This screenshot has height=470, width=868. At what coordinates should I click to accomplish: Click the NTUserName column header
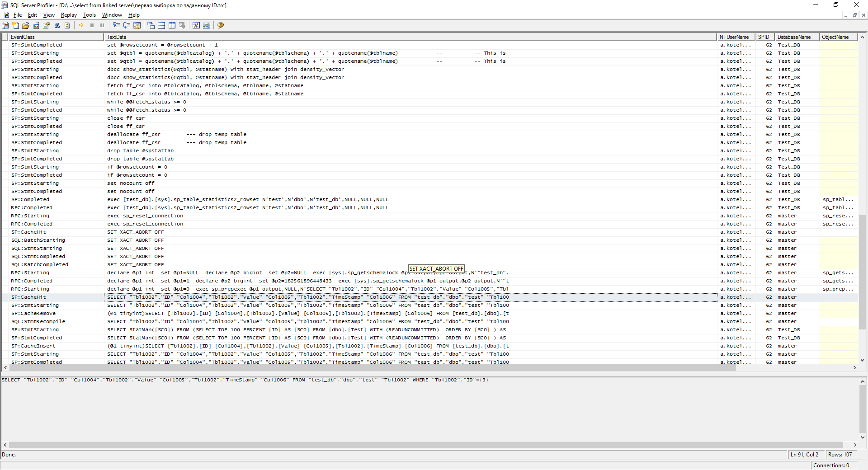pos(736,37)
